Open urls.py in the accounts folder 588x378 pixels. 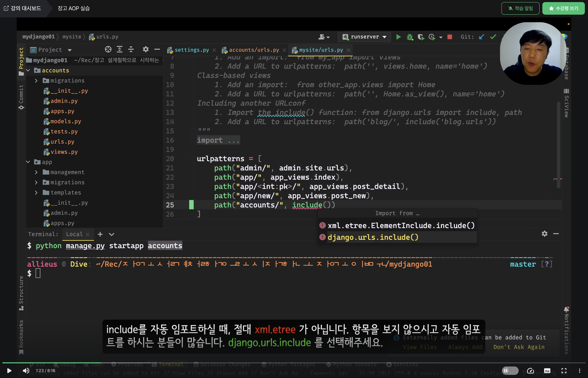tap(62, 142)
